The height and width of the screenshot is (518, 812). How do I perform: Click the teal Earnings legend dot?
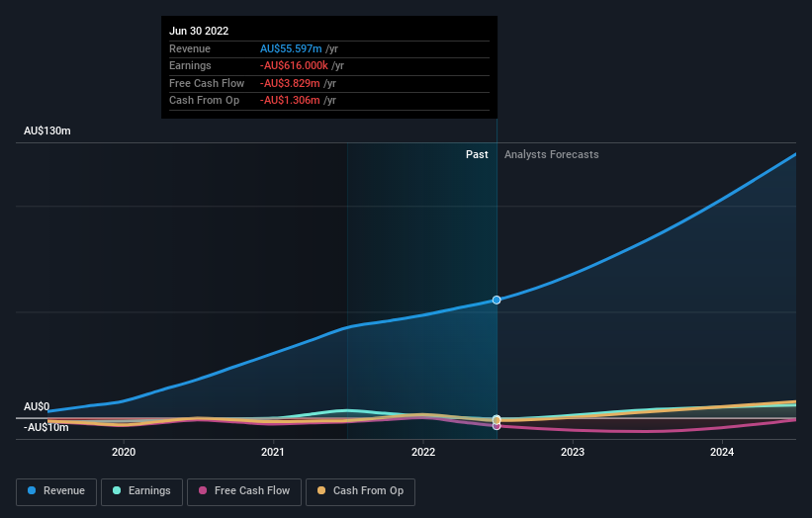[x=117, y=490]
